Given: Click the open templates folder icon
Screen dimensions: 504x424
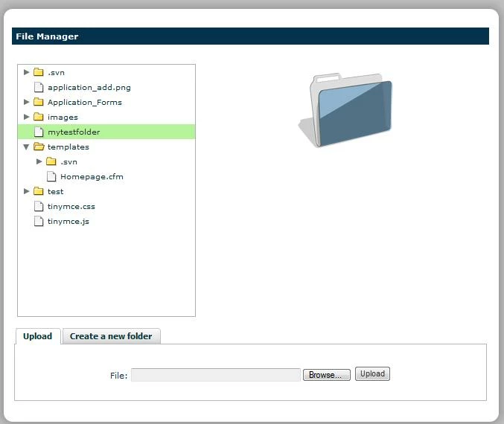Looking at the screenshot, I should (x=39, y=147).
